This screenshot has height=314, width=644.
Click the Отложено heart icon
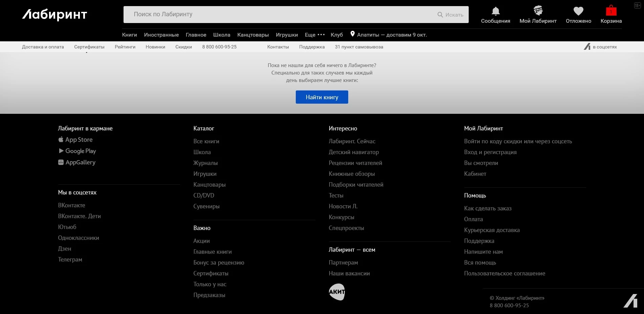tap(578, 11)
